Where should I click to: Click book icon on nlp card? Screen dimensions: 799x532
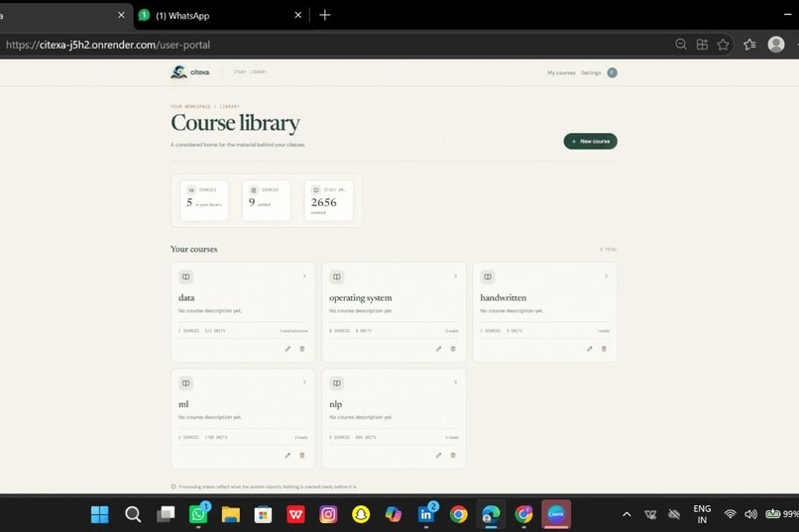[337, 383]
